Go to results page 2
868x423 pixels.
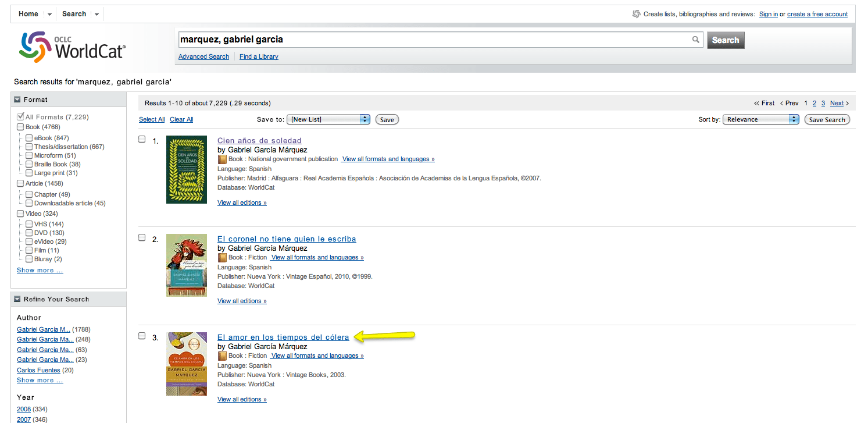(815, 103)
